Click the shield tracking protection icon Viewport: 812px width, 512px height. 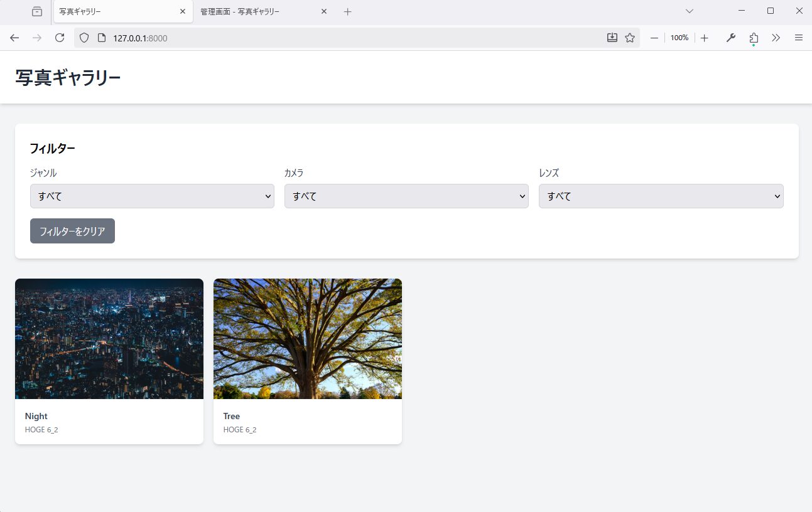click(84, 38)
